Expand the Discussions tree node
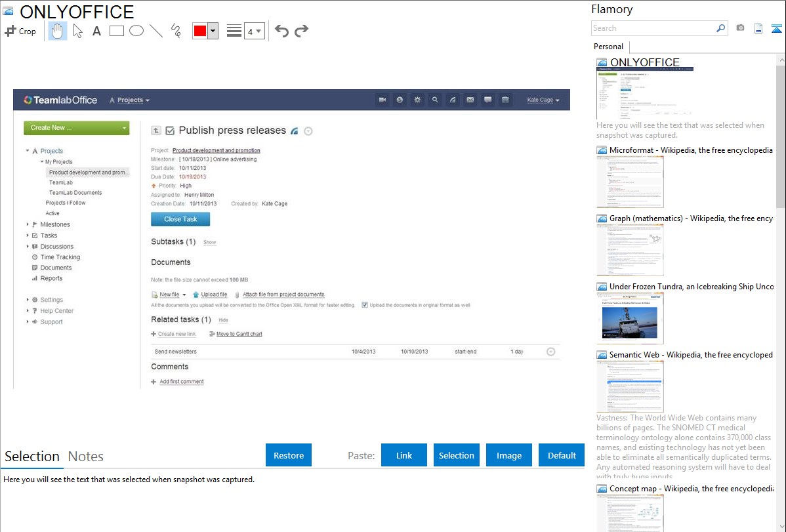786x532 pixels. click(28, 246)
